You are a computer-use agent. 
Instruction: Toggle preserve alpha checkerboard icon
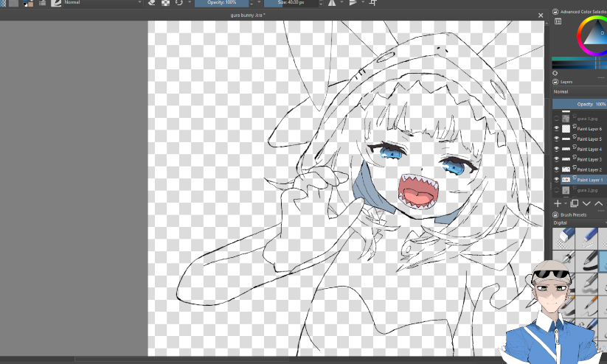pos(165,3)
